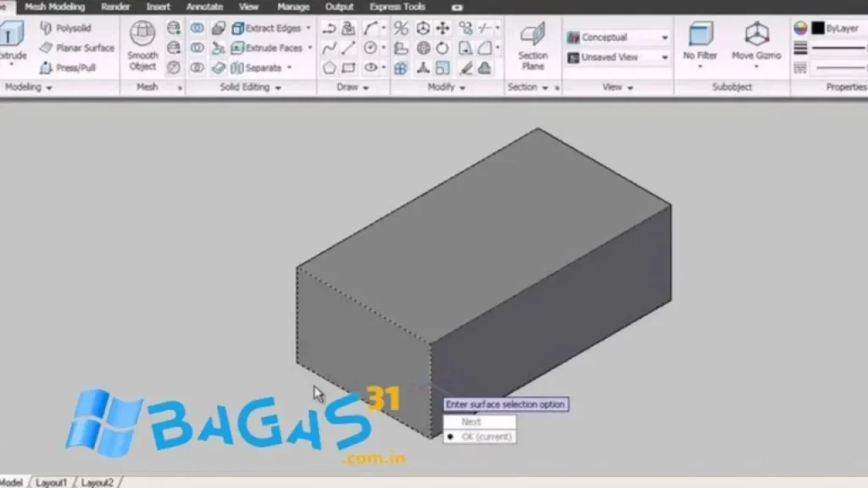Viewport: 868px width, 488px height.
Task: Click the Thicken icon left of Separate
Action: tap(219, 68)
